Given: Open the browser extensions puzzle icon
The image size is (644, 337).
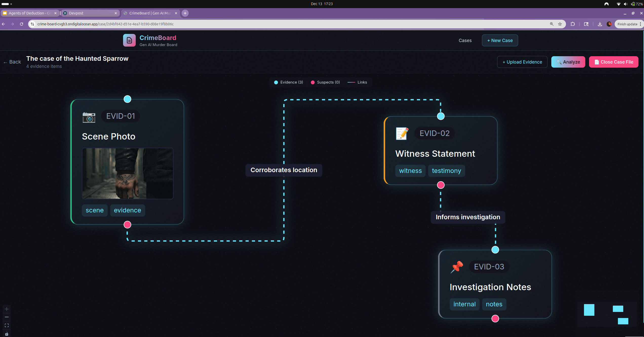Looking at the screenshot, I should pyautogui.click(x=573, y=24).
